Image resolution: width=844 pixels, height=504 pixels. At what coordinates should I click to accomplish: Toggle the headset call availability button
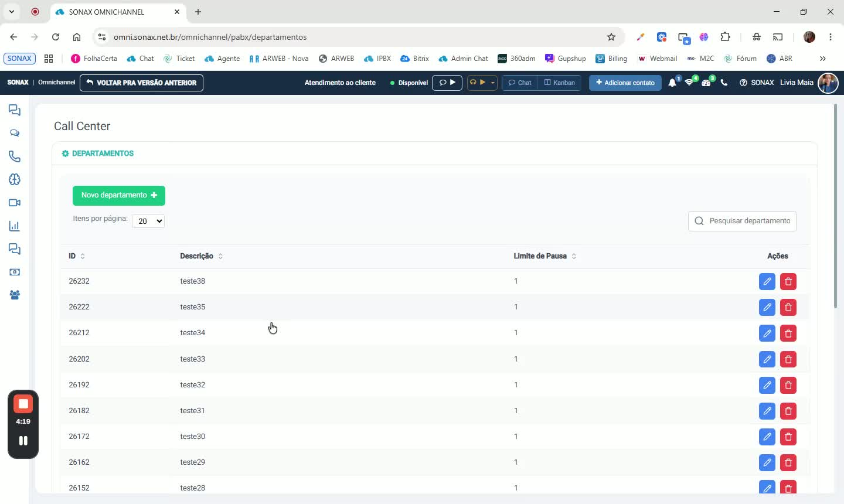pyautogui.click(x=477, y=83)
